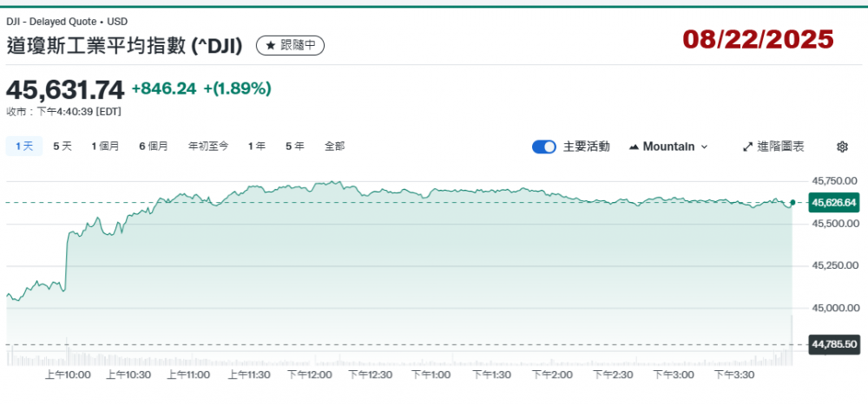Select the 6個月 range tab
This screenshot has height=404, width=868.
point(154,147)
